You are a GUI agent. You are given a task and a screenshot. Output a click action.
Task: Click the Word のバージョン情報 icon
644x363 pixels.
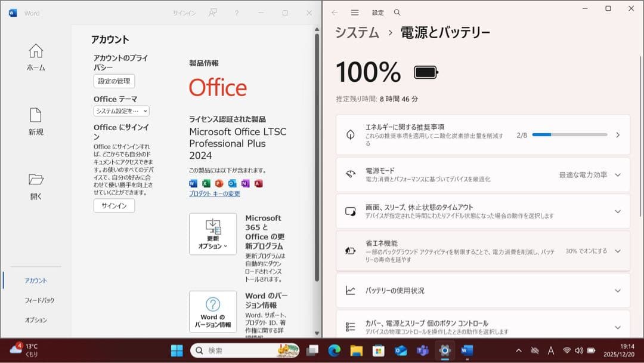tap(213, 311)
